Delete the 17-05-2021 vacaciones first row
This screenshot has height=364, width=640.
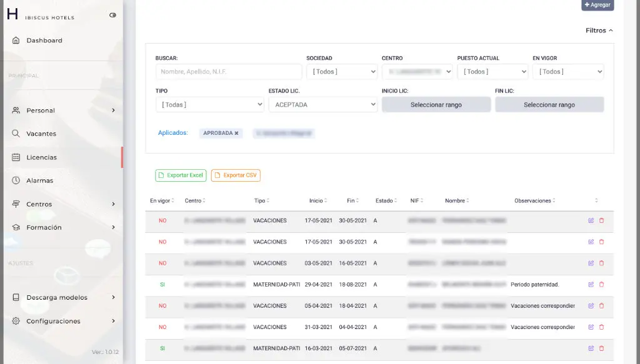pos(601,220)
